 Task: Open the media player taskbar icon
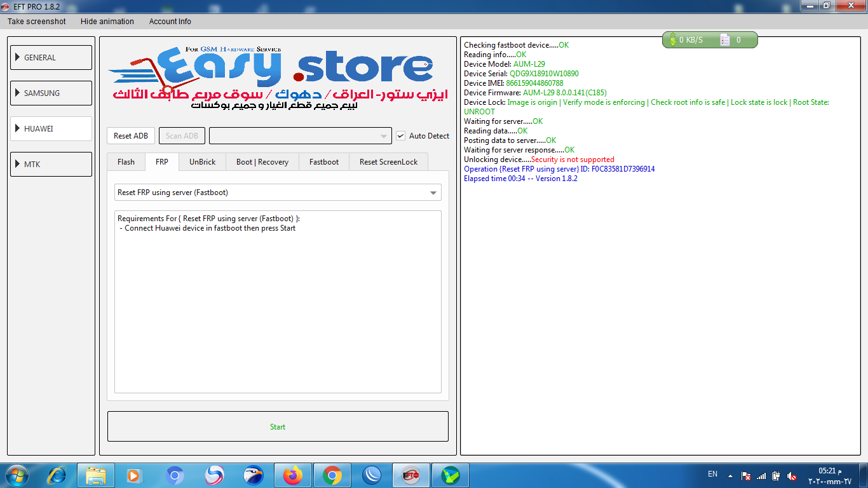(x=134, y=475)
